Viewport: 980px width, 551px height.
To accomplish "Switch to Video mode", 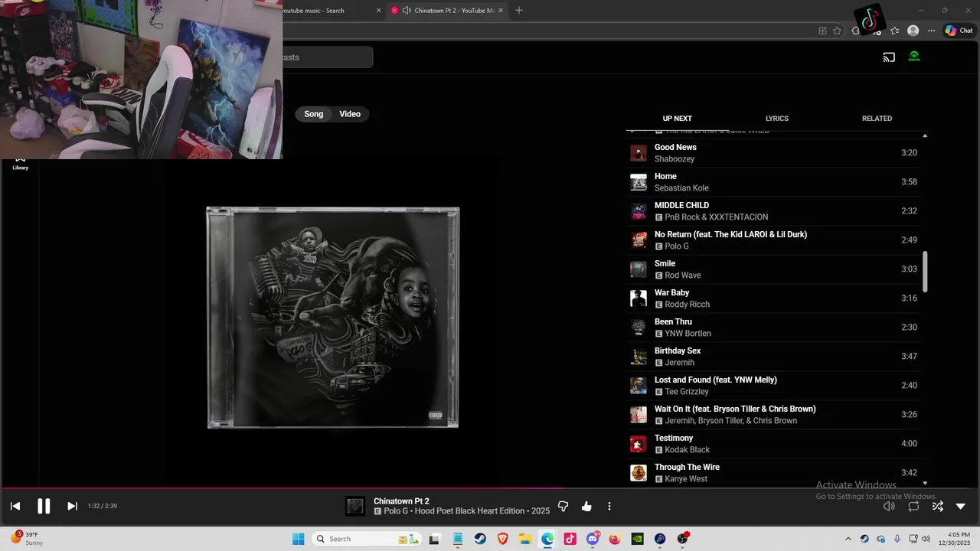I will [x=350, y=114].
